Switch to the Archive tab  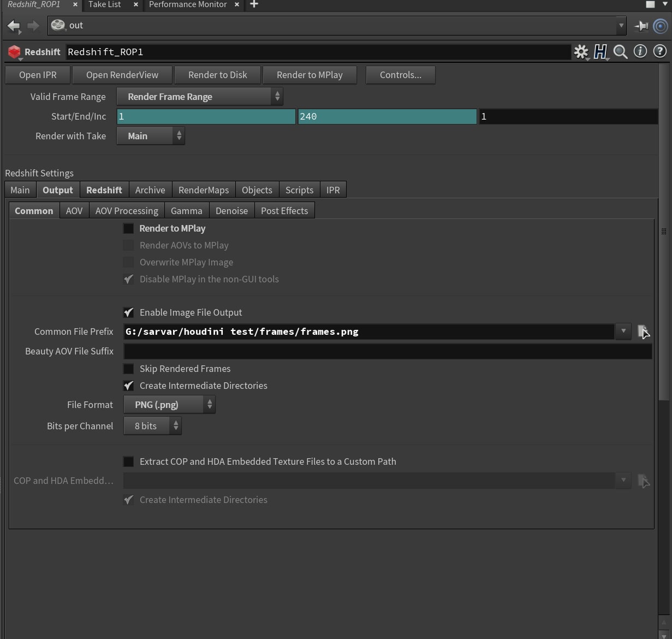click(150, 190)
